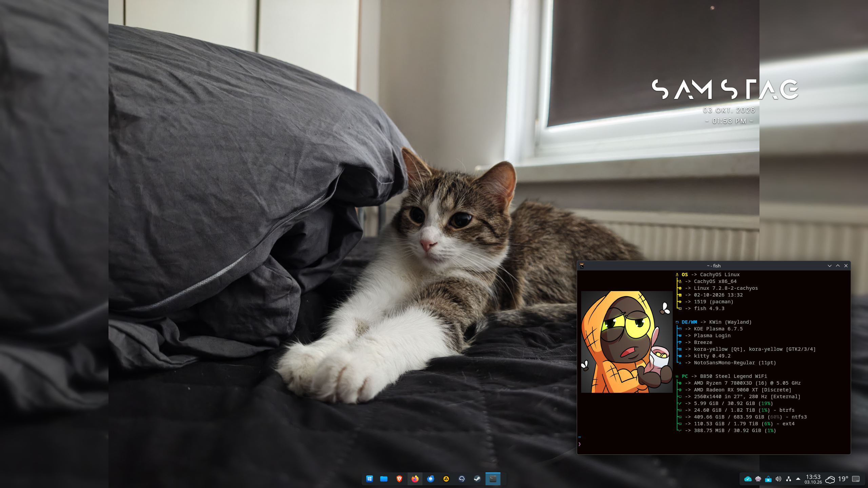This screenshot has height=488, width=868.
Task: Close the fish terminal window
Action: (x=846, y=266)
